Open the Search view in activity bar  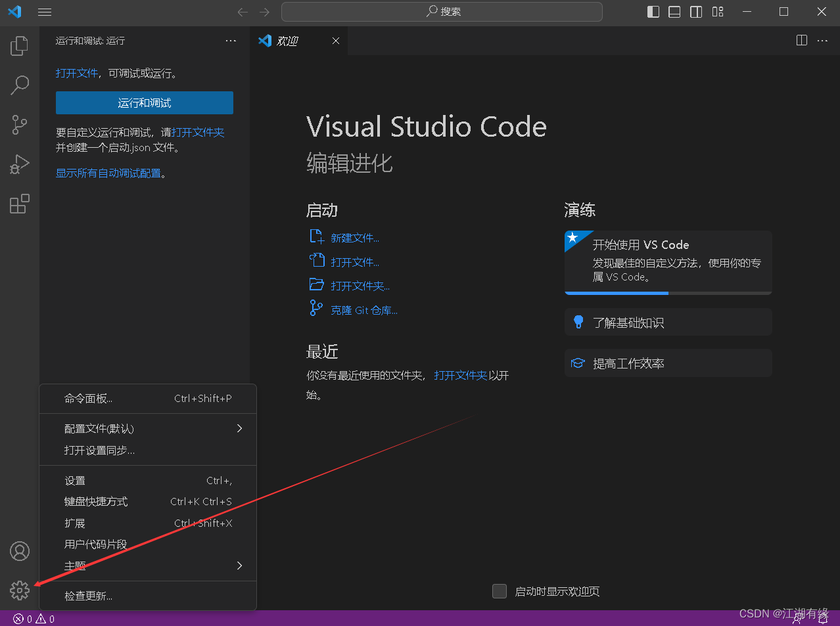pos(20,85)
